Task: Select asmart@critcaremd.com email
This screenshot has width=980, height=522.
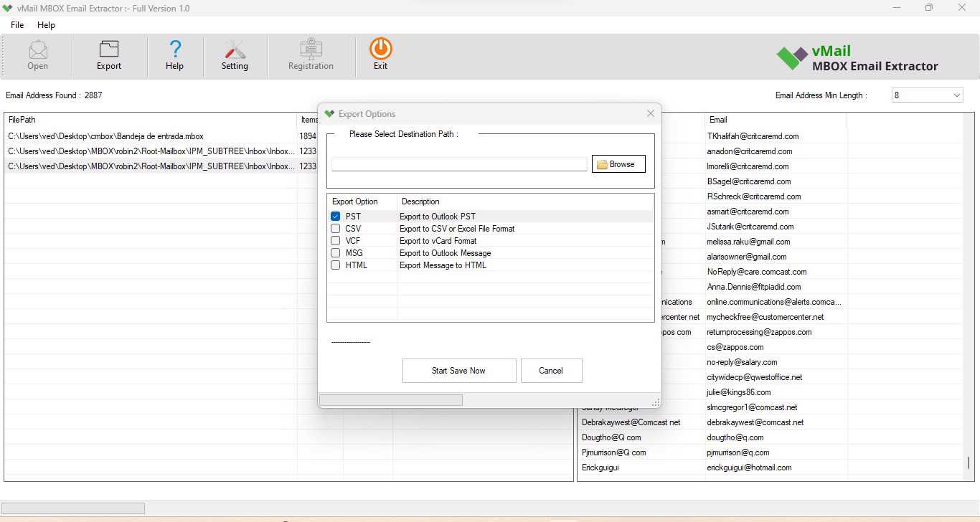Action: point(748,212)
